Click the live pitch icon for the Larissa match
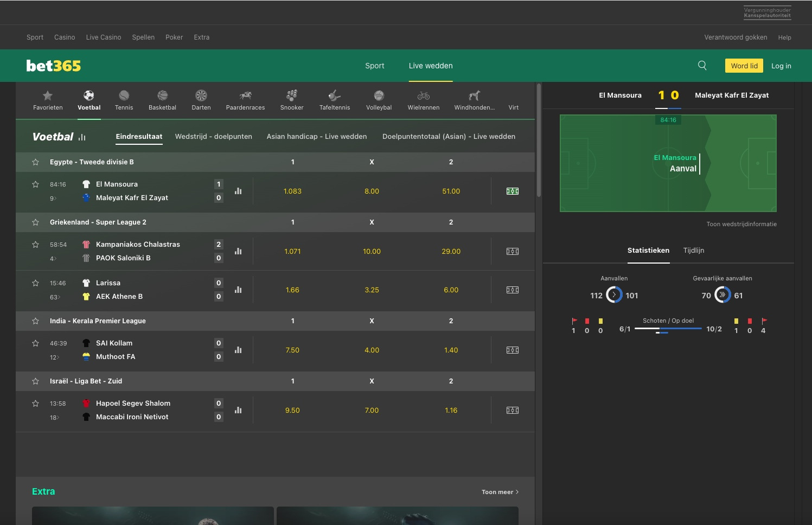 pyautogui.click(x=512, y=290)
